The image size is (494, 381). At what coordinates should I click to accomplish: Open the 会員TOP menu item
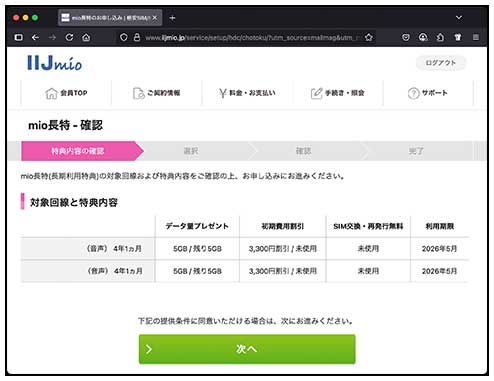tap(66, 93)
